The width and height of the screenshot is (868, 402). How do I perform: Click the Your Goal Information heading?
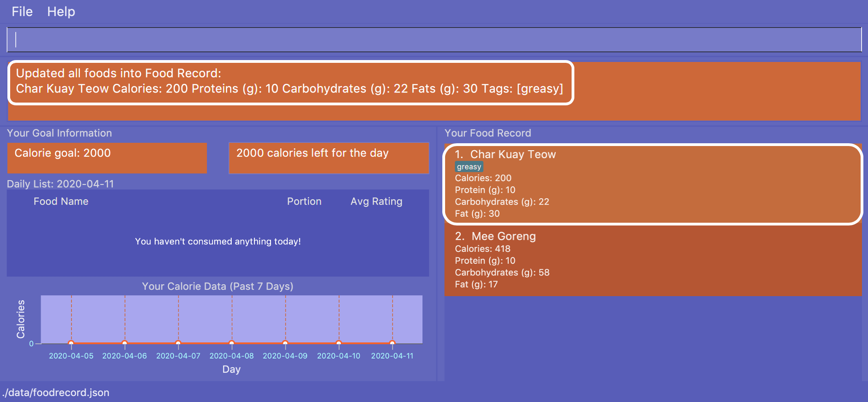[60, 133]
